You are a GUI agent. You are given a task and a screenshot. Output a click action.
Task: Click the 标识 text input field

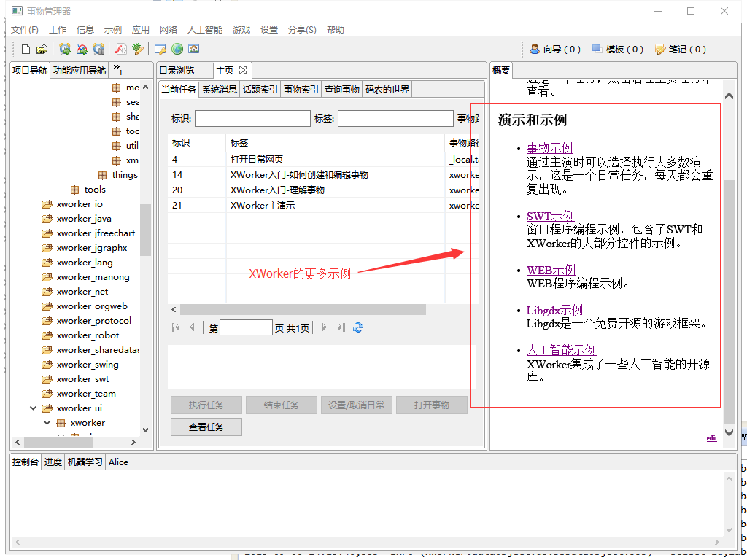(252, 119)
